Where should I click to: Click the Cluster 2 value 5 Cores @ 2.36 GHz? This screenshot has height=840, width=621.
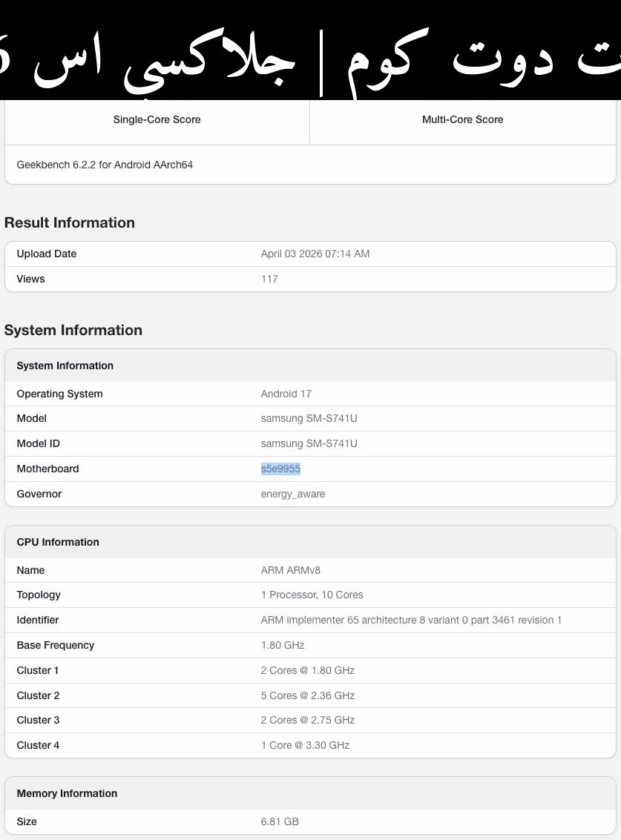pos(307,695)
